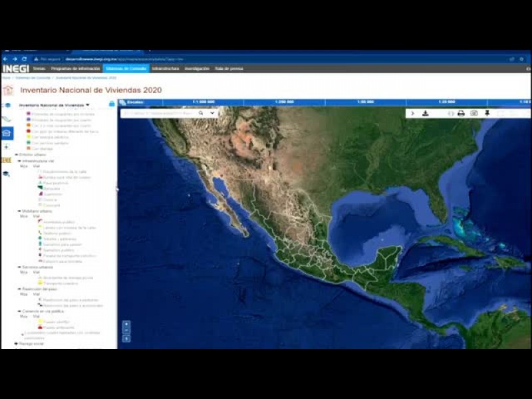Click inside the map search input field

pos(160,113)
